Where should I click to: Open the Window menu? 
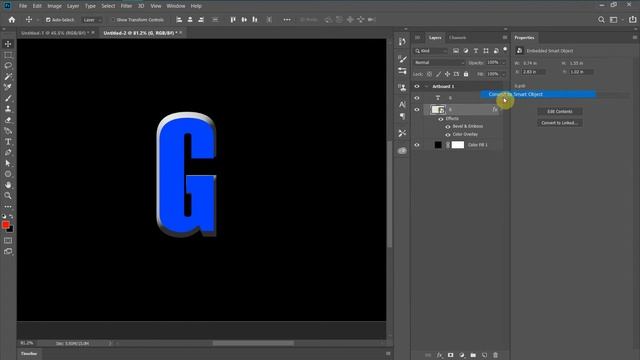176,6
